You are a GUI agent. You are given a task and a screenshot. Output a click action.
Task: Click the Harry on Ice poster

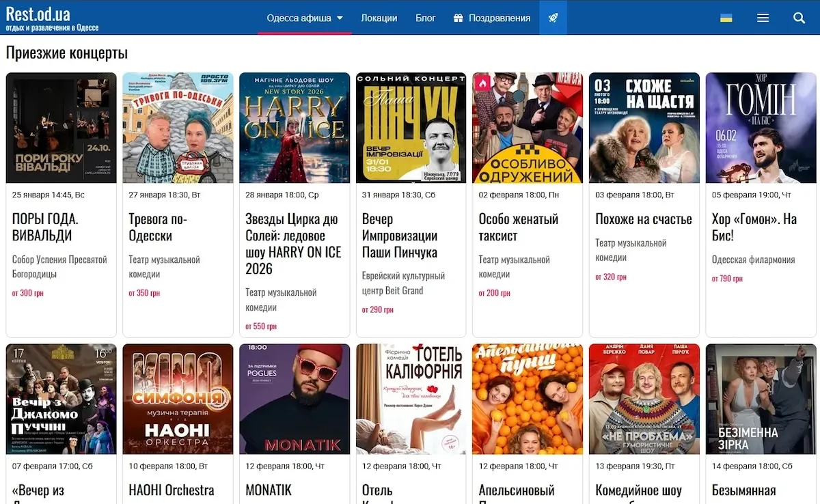tap(295, 128)
